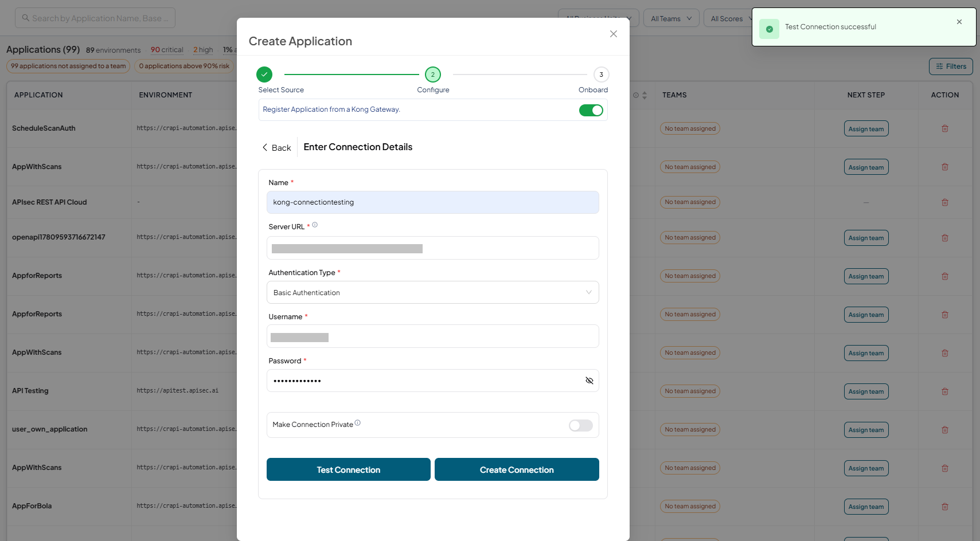Show password with the eye icon
The height and width of the screenshot is (541, 980).
(589, 381)
